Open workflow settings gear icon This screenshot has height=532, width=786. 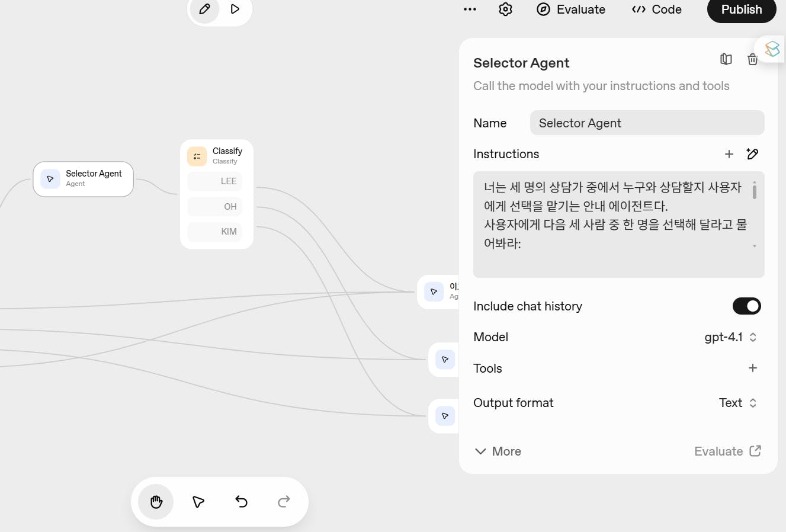[505, 9]
